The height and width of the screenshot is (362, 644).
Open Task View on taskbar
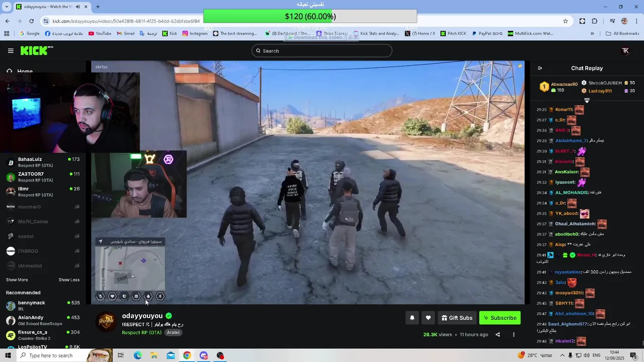(x=121, y=355)
